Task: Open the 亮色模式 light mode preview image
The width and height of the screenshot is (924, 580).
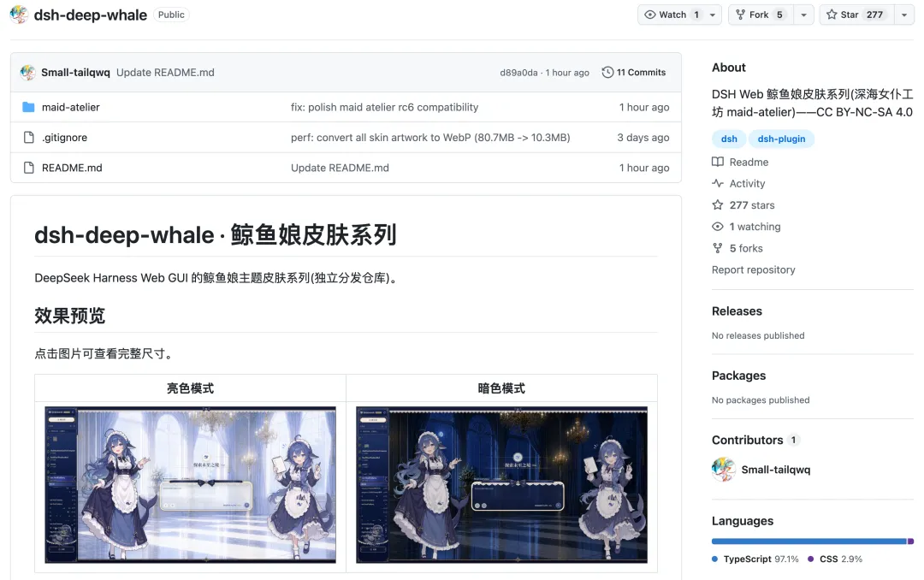Action: (x=190, y=484)
